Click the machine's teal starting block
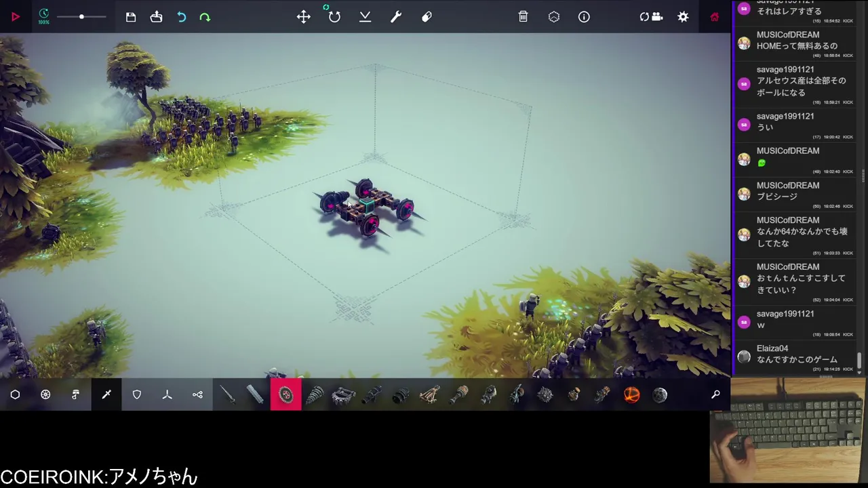Image resolution: width=868 pixels, height=488 pixels. click(366, 206)
